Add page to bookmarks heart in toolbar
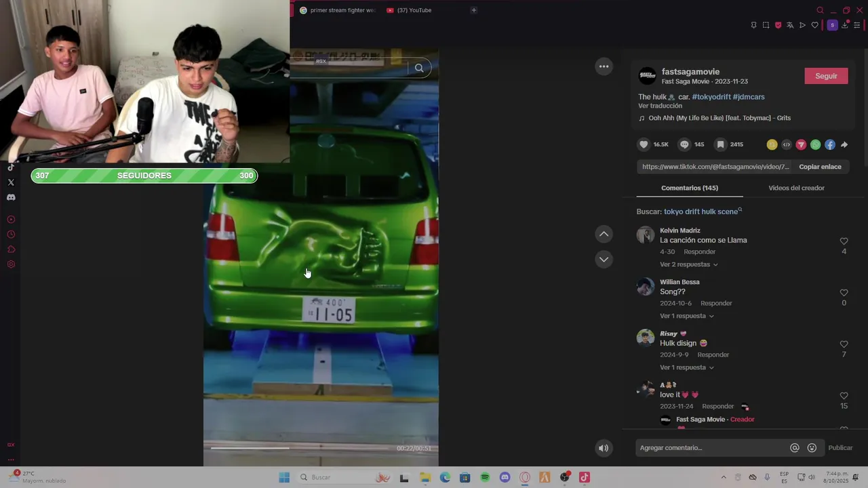868x488 pixels. [814, 25]
